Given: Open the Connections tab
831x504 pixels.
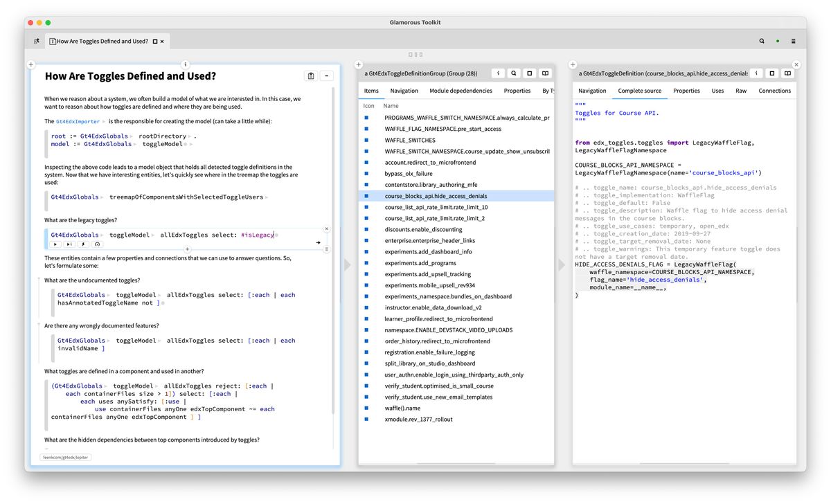Looking at the screenshot, I should coord(774,91).
